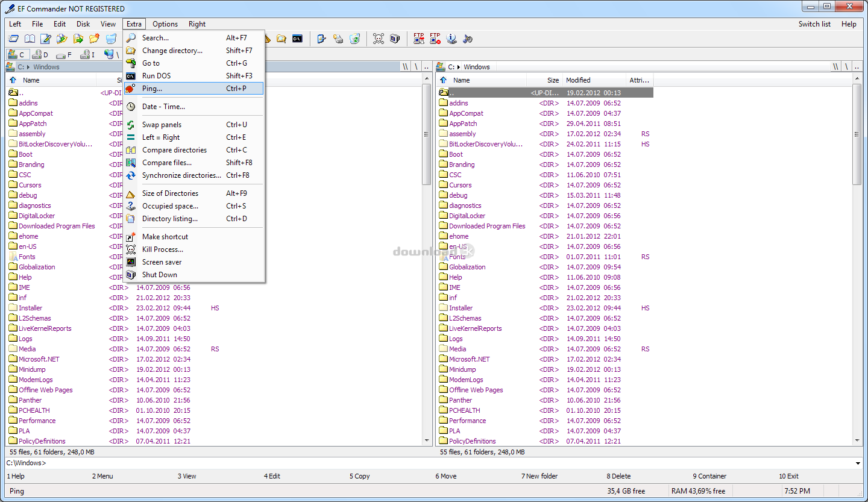
Task: Click left panel scrollbar down arrow
Action: 427,441
